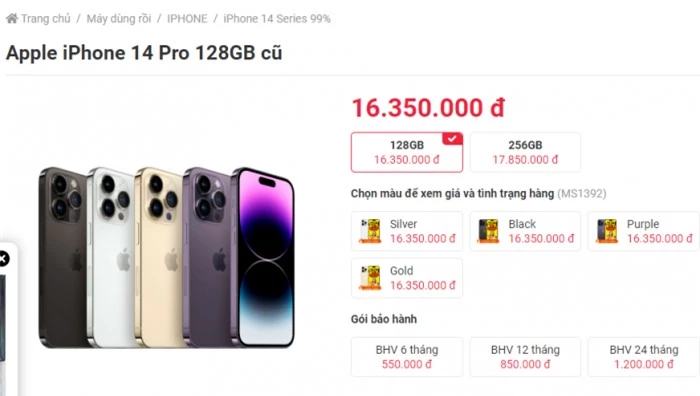Click the iPhone 14 Pro product image

click(x=166, y=258)
